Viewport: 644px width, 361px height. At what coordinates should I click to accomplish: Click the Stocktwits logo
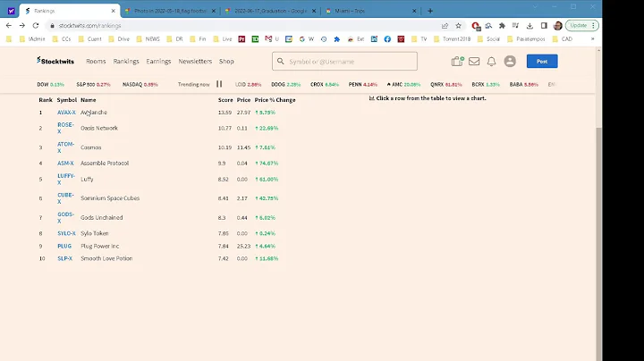pos(55,61)
